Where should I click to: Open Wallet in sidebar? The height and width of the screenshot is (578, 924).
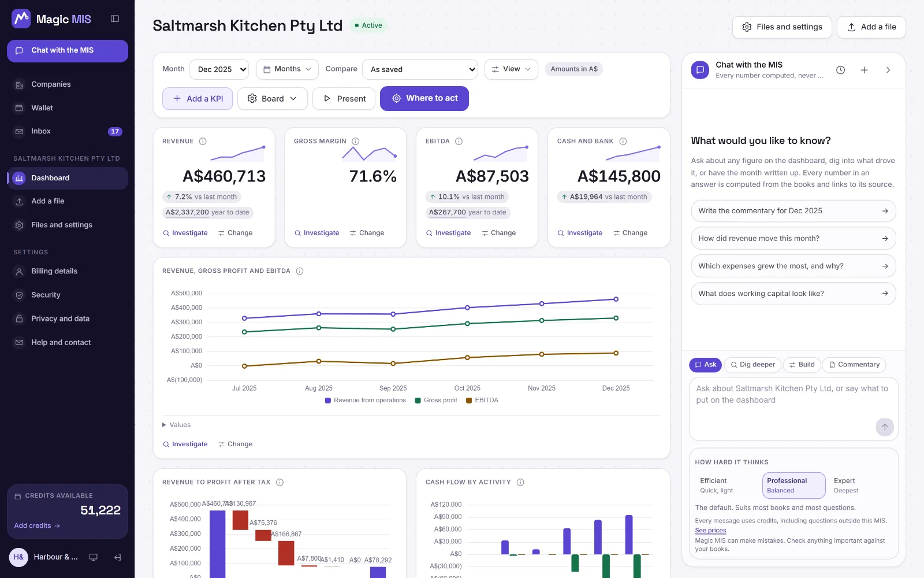(x=68, y=108)
